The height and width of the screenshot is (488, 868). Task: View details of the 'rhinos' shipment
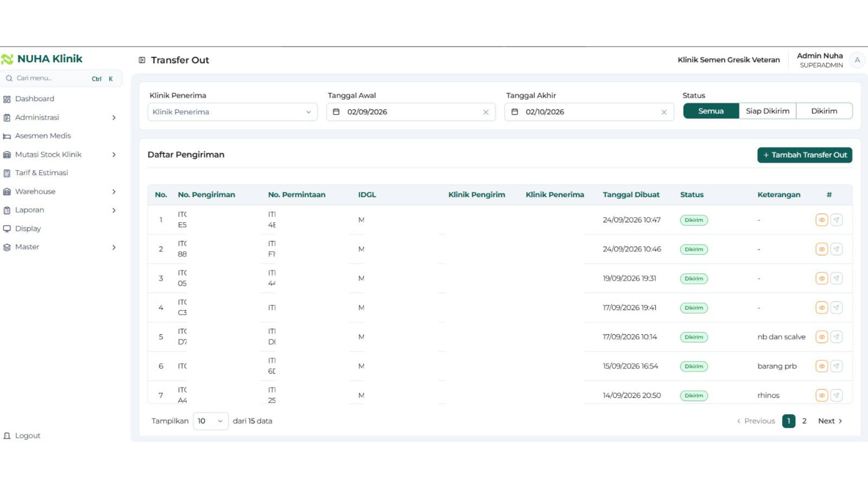[x=821, y=396]
